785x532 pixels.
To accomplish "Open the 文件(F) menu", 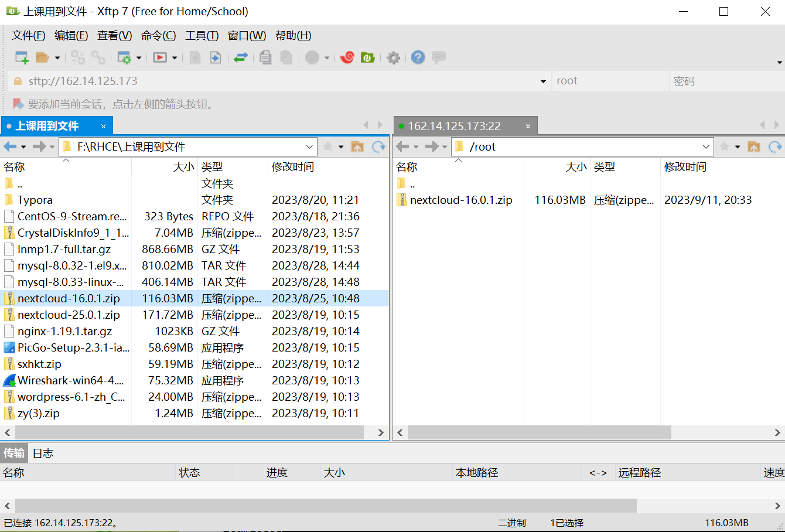I will coord(28,36).
